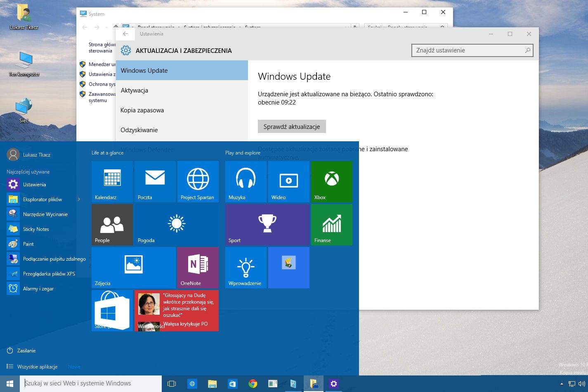Screen dimensions: 588x392
Task: Click the Sprawdź aktualizacje button
Action: pos(292,127)
